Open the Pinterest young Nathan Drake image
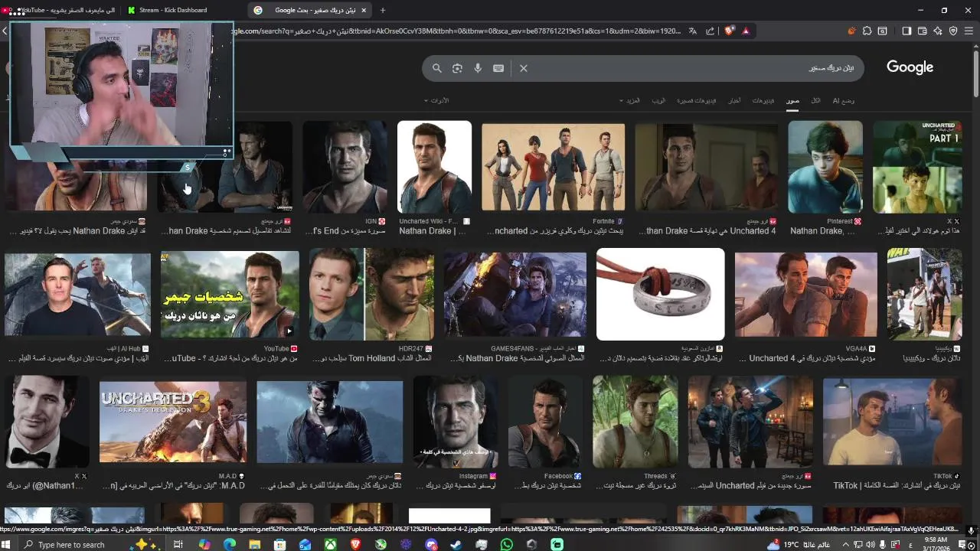The height and width of the screenshot is (551, 980). [x=825, y=167]
